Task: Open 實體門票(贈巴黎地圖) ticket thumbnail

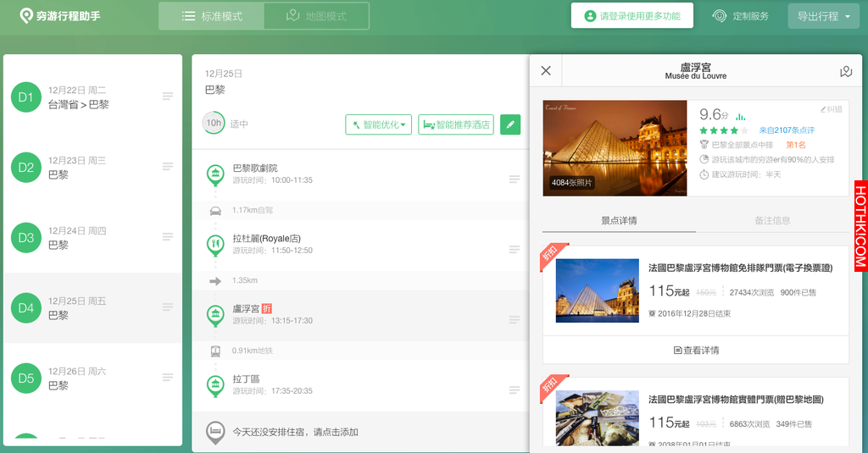Action: [x=598, y=418]
